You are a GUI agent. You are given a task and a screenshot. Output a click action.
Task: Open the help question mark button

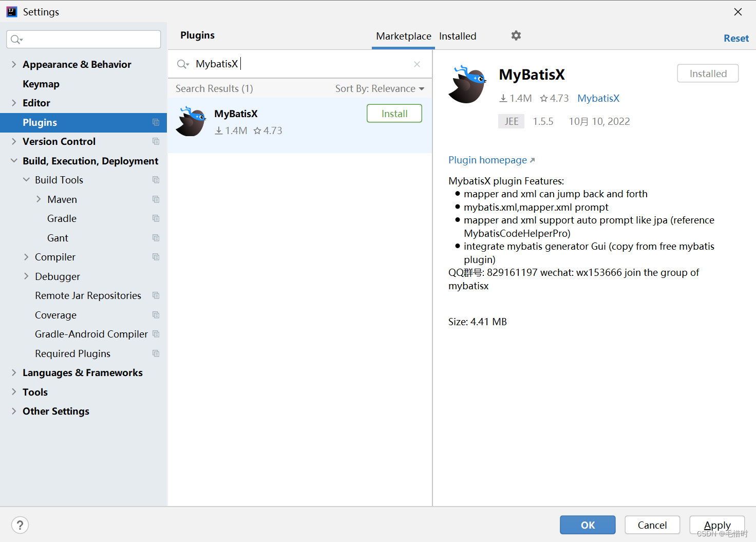pyautogui.click(x=20, y=525)
